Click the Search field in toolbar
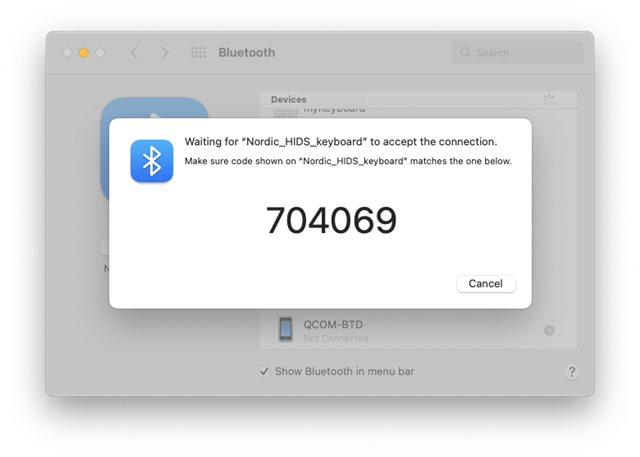Screen dimensions: 640x457 coord(518,53)
